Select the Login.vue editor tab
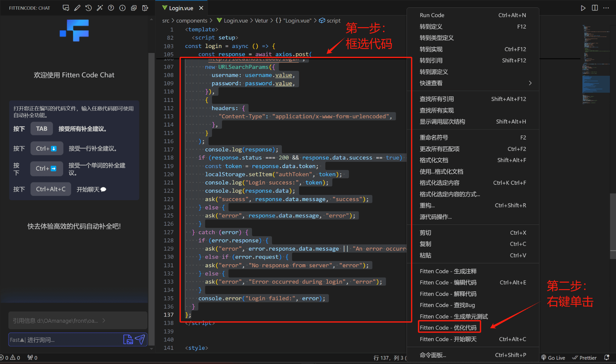 tap(181, 8)
